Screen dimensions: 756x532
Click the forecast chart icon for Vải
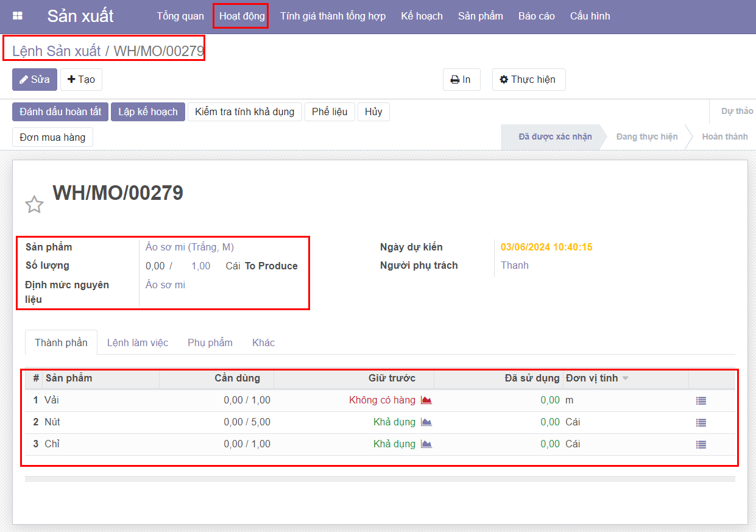click(x=426, y=400)
